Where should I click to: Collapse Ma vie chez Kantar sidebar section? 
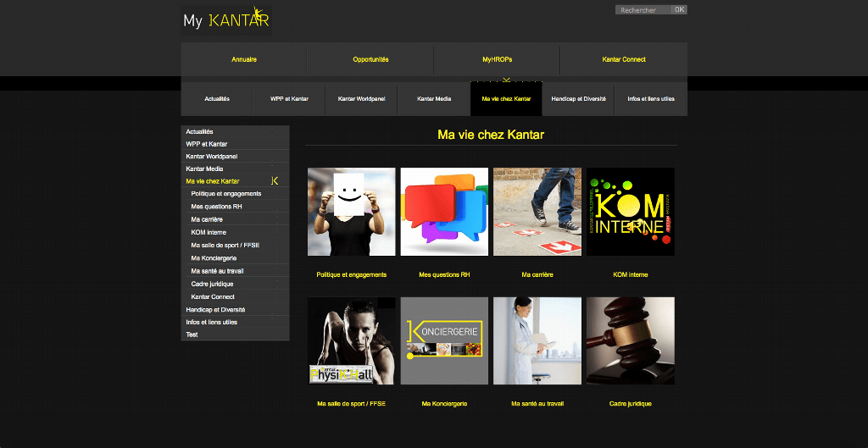(236, 181)
